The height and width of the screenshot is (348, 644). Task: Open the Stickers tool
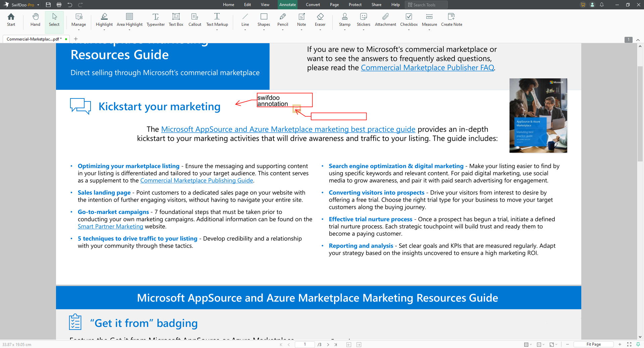[364, 20]
